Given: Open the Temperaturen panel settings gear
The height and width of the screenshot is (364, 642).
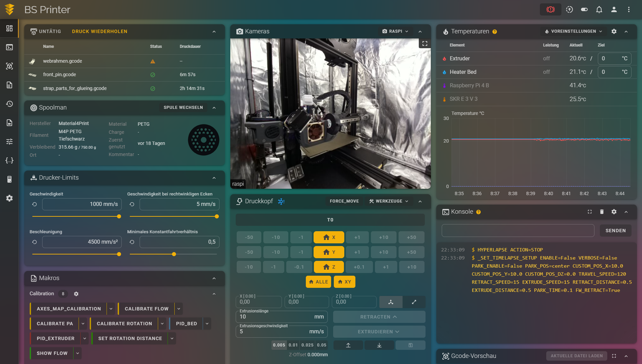Looking at the screenshot, I should 614,31.
